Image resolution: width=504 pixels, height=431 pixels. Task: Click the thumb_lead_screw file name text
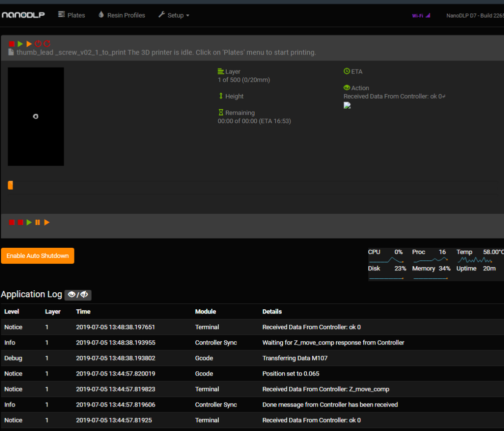71,53
